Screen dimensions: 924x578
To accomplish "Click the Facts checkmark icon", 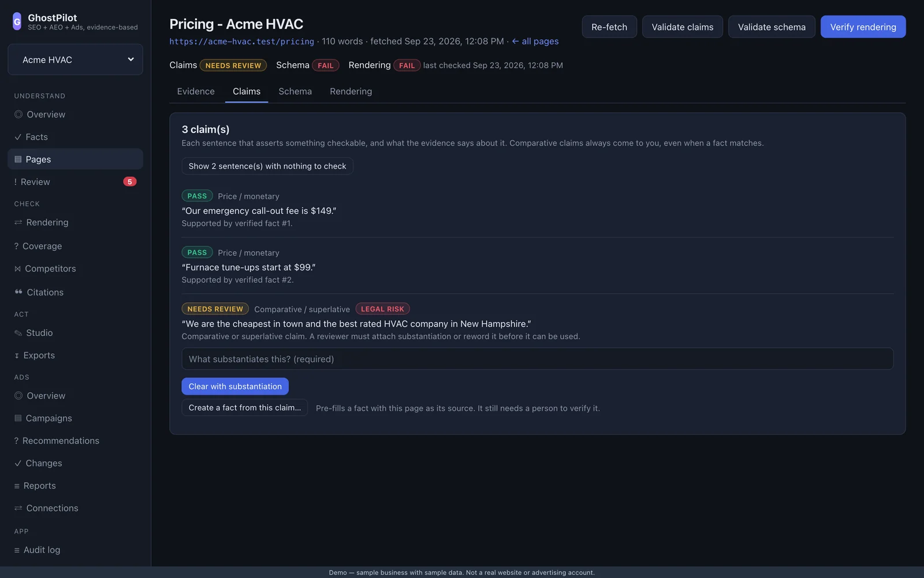I will click(18, 137).
